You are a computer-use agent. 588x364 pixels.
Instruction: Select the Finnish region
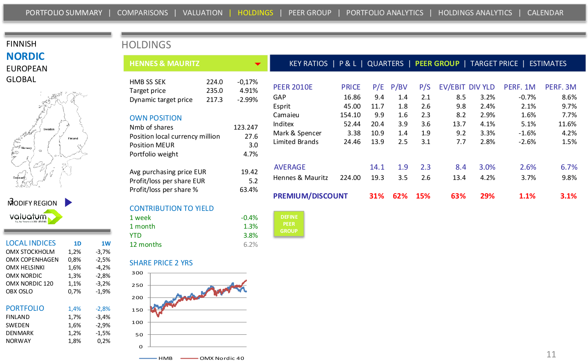21,44
